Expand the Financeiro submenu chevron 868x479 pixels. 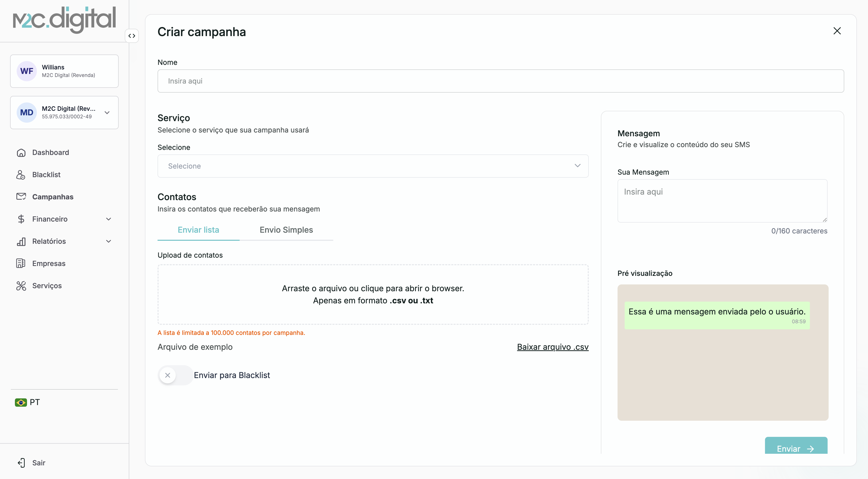coord(109,219)
